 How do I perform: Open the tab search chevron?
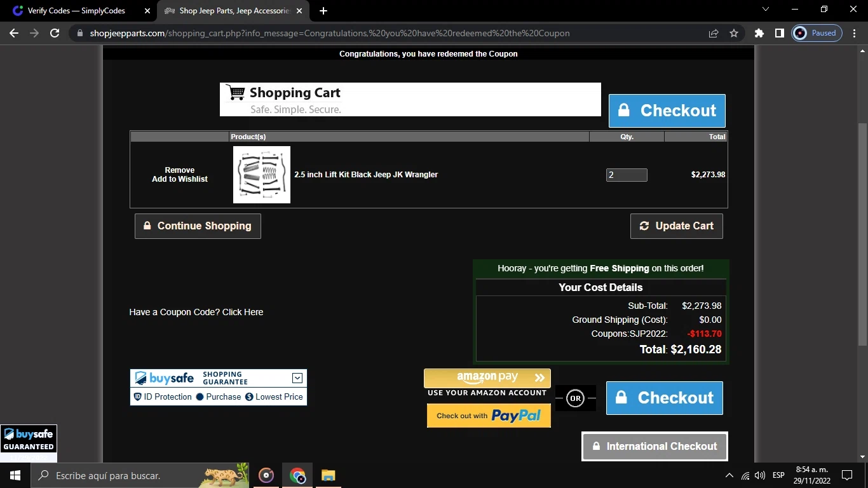pyautogui.click(x=766, y=9)
